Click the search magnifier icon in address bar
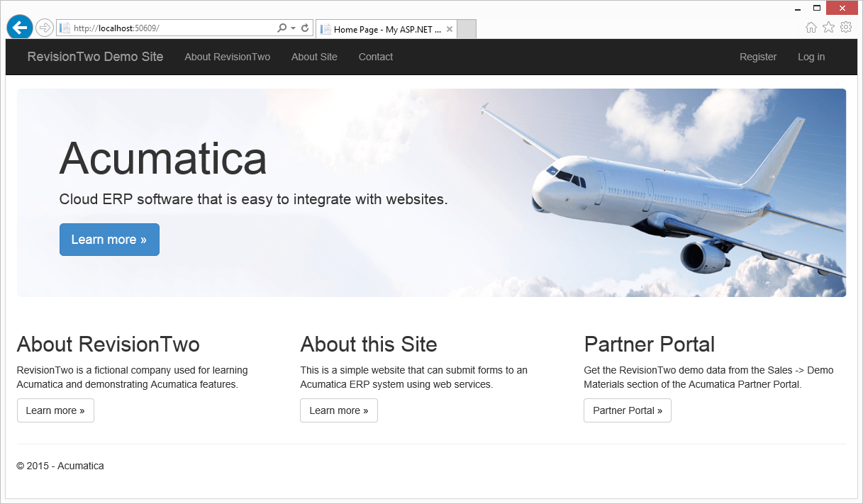Viewport: 863px width, 504px height. click(282, 28)
